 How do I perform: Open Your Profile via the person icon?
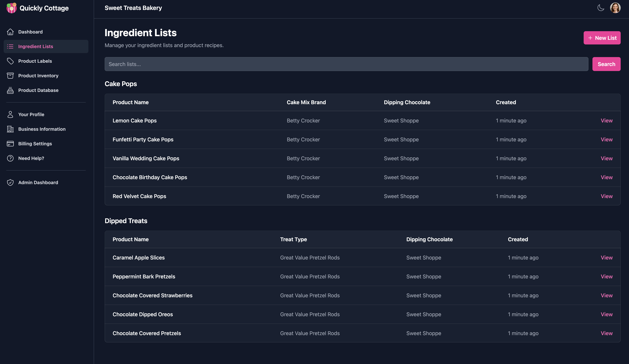click(x=10, y=114)
